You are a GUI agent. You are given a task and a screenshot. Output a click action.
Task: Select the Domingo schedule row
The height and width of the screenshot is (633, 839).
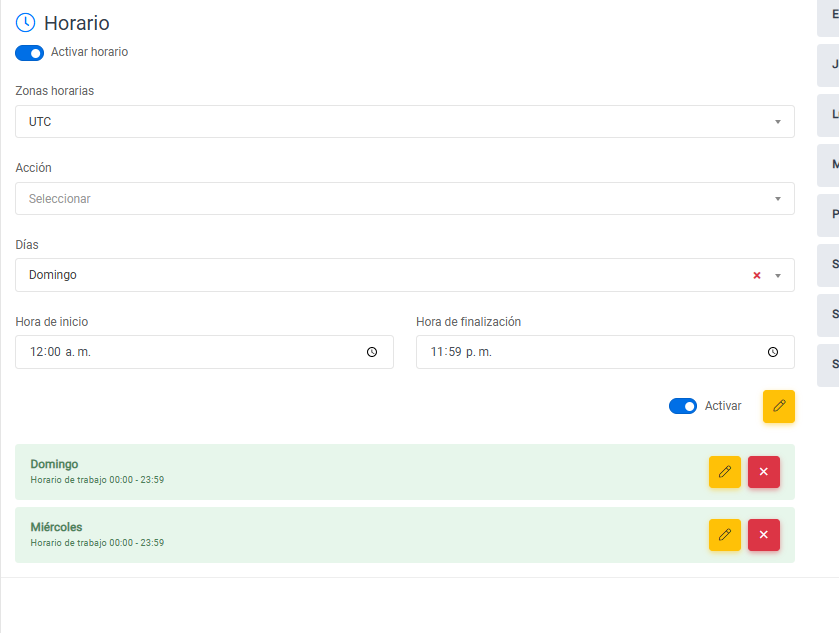click(x=350, y=472)
